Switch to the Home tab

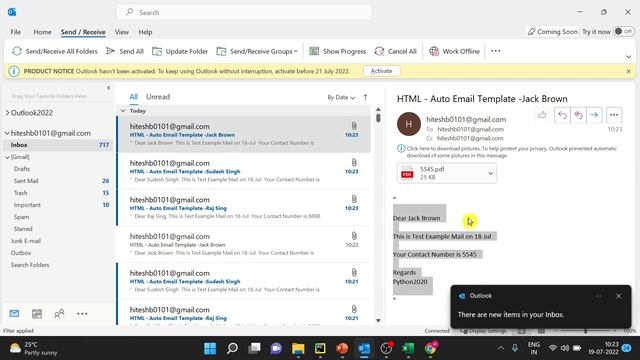point(42,32)
